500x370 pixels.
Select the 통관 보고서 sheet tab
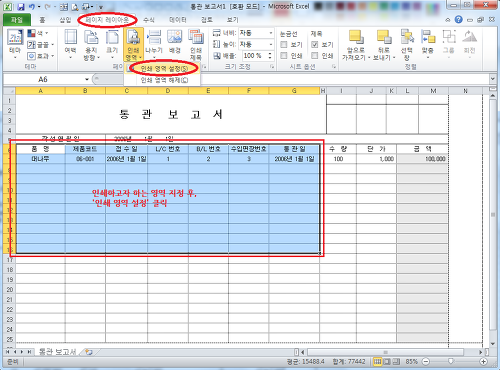point(57,352)
